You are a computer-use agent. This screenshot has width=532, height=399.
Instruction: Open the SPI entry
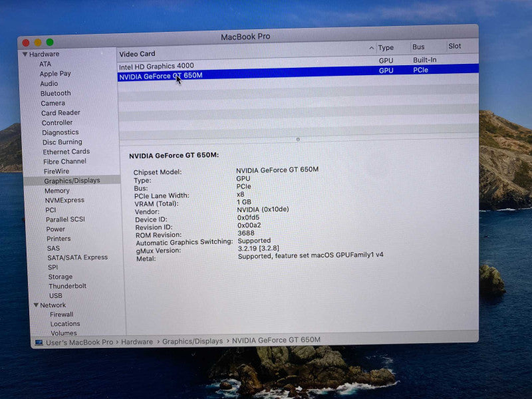(x=53, y=267)
